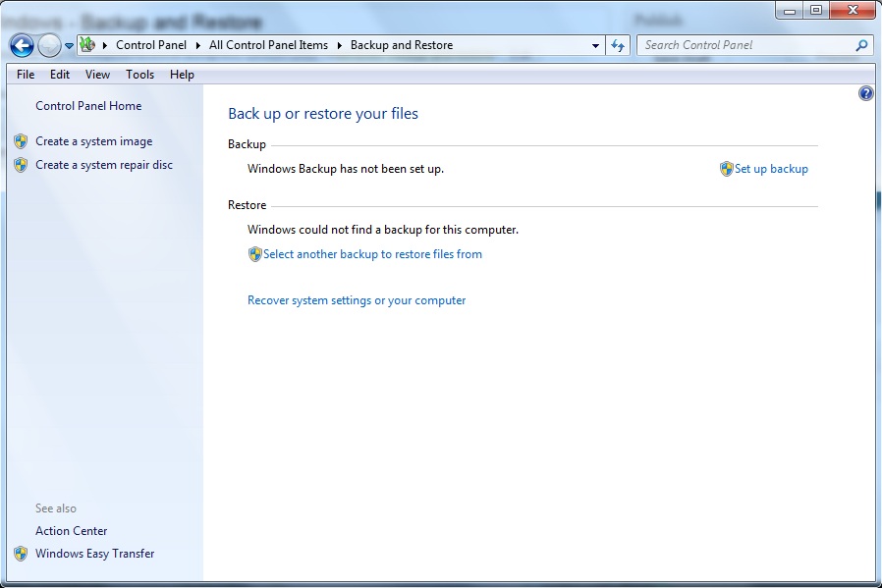
Task: Open the address bar history dropdown
Action: click(x=595, y=45)
